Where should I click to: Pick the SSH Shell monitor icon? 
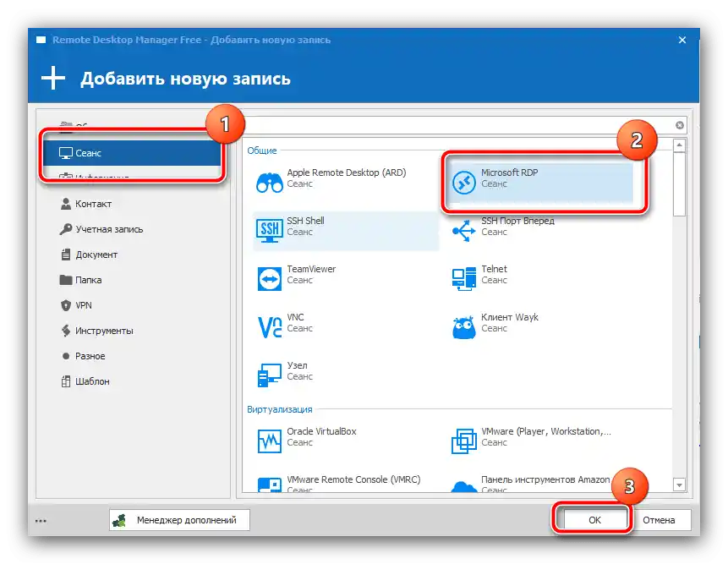point(269,231)
